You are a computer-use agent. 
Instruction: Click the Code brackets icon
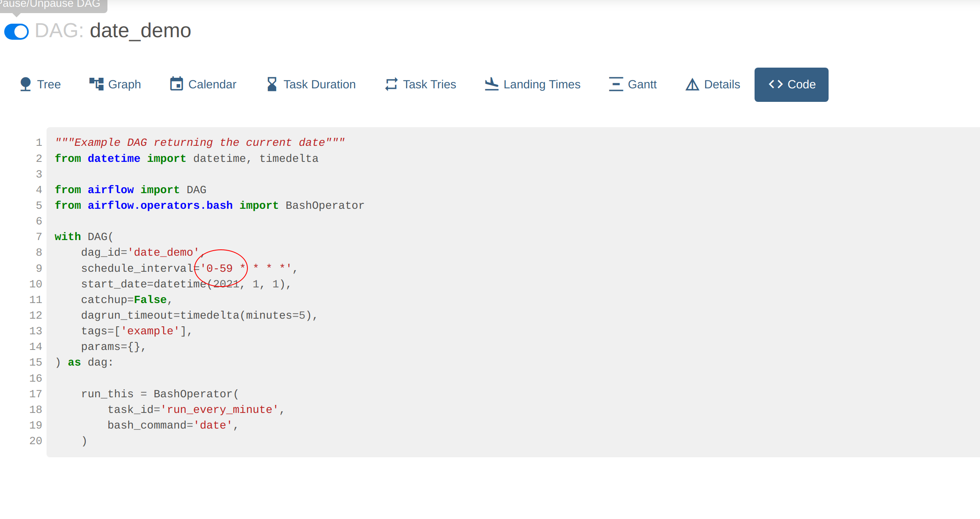(x=776, y=84)
